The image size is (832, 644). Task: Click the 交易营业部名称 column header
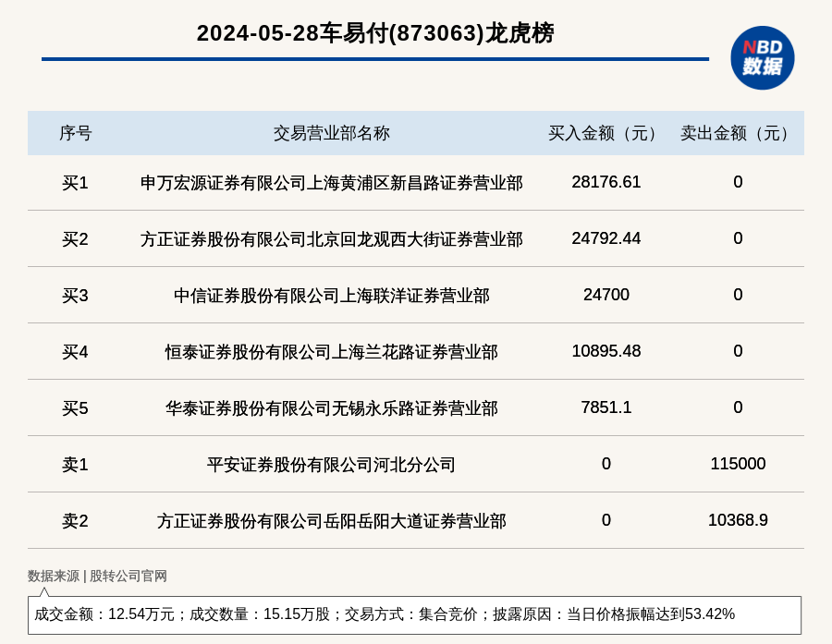pyautogui.click(x=332, y=133)
